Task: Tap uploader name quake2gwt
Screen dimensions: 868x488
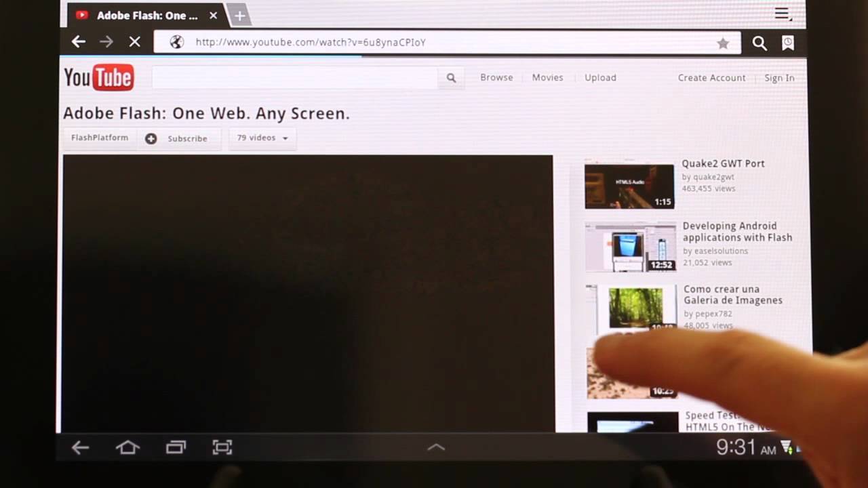Action: pyautogui.click(x=713, y=177)
